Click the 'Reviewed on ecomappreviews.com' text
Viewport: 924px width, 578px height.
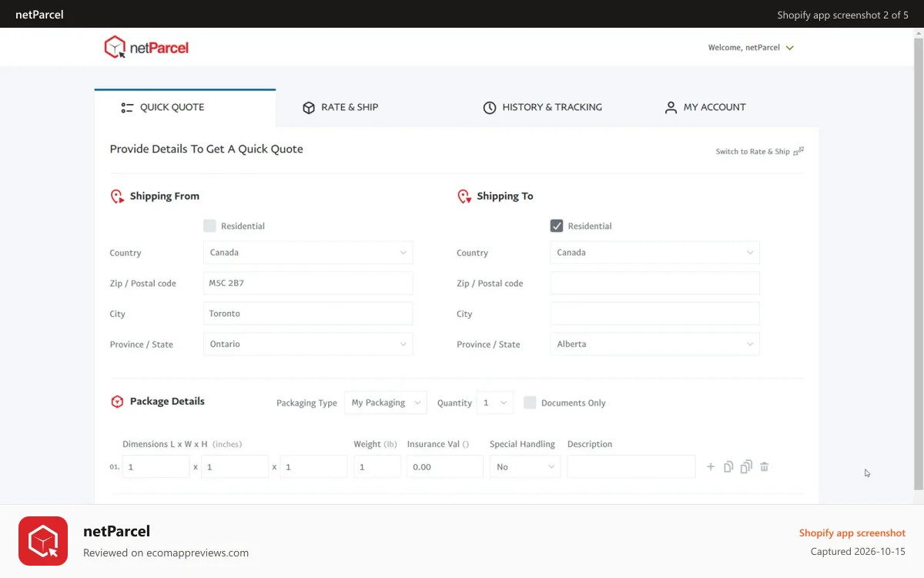pos(166,553)
